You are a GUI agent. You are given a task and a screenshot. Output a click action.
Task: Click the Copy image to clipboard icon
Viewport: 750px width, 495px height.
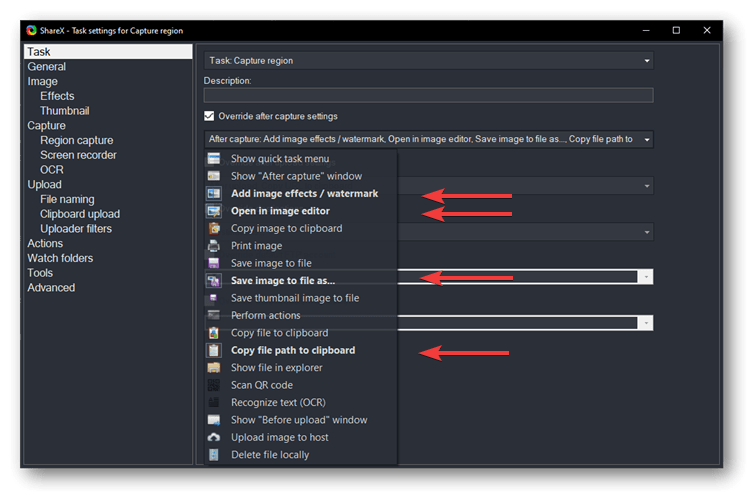pos(214,228)
